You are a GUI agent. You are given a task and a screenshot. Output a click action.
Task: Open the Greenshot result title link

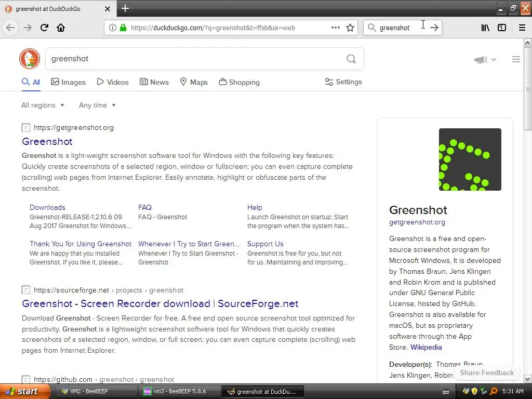(x=47, y=141)
